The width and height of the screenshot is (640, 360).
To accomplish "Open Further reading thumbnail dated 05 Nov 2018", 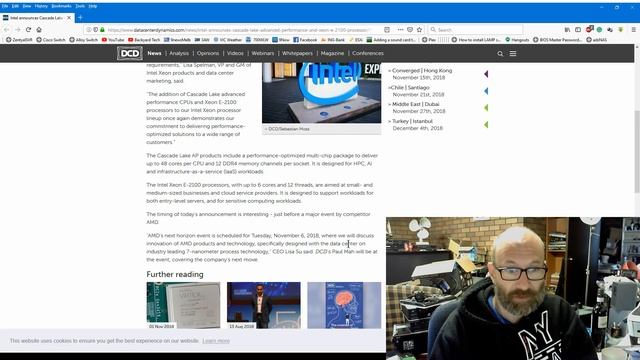I will (183, 305).
